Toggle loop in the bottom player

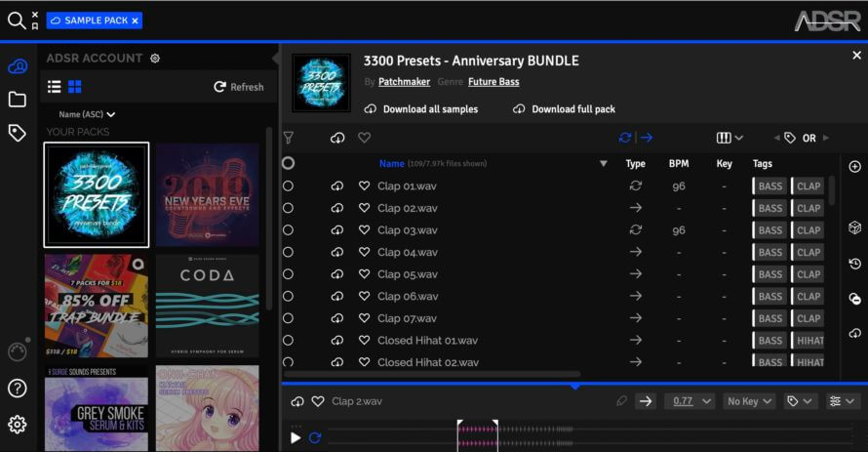point(315,437)
